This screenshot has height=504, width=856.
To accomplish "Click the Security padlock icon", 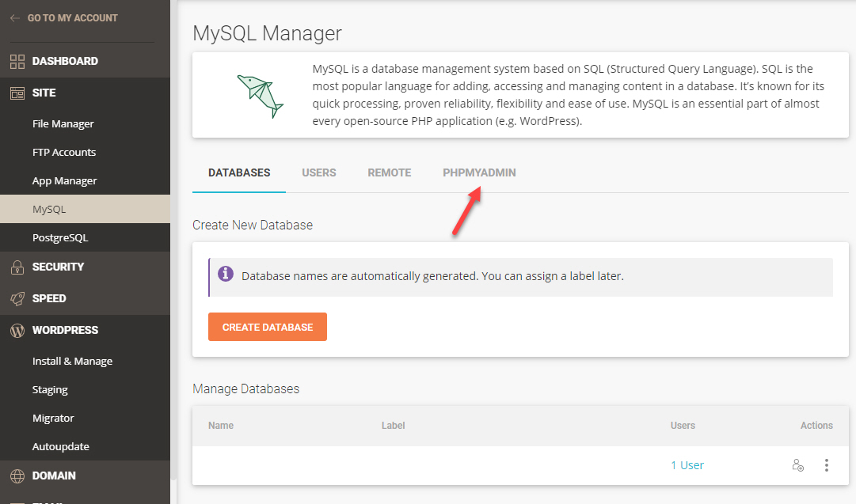I will click(17, 267).
